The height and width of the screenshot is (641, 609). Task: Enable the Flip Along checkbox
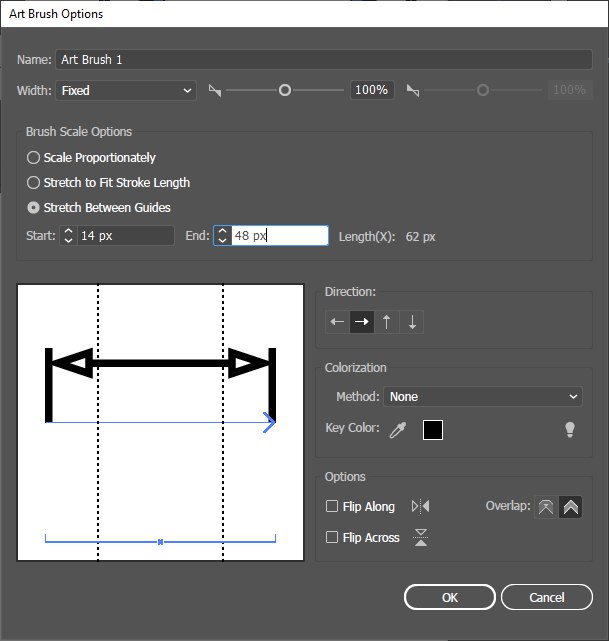(332, 507)
